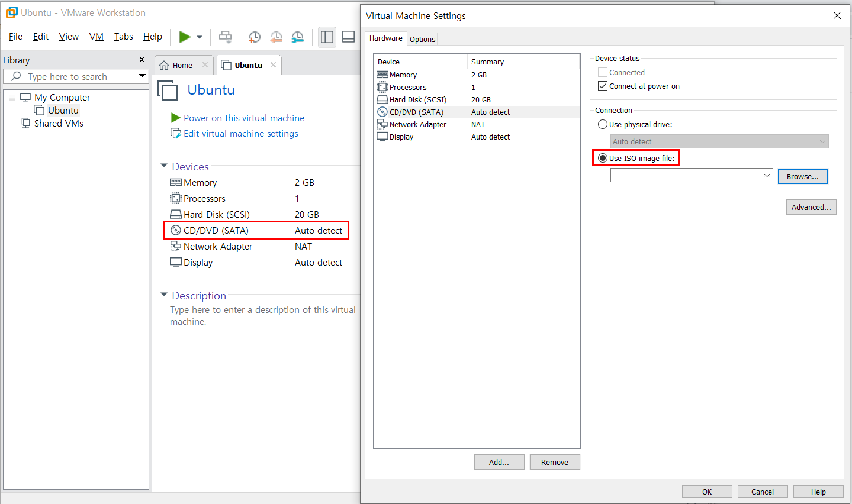Switch to the Options tab in settings
This screenshot has height=504, width=852.
click(x=423, y=39)
